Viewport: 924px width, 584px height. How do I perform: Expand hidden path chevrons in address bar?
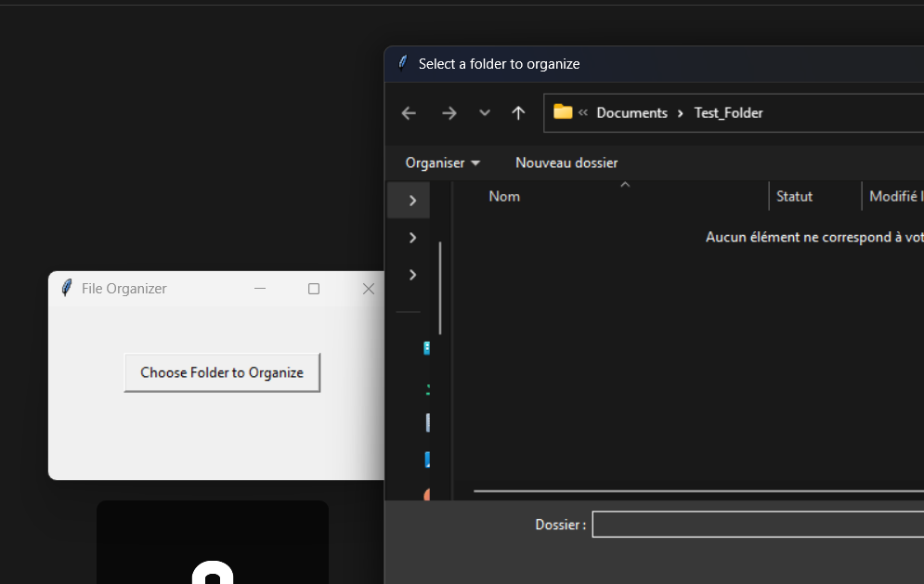coord(583,112)
